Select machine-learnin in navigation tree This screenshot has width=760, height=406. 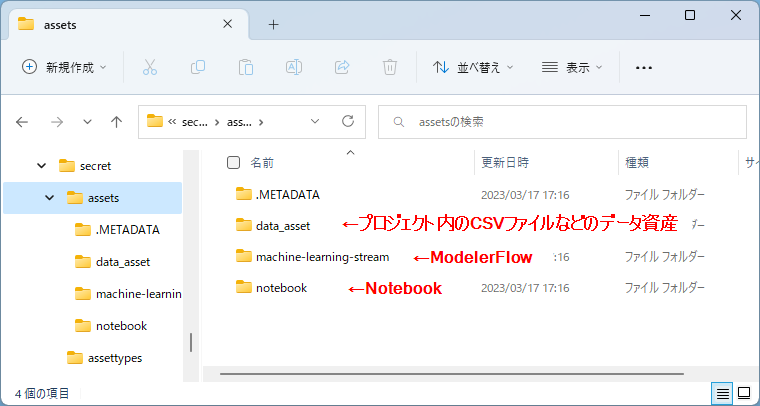[139, 294]
